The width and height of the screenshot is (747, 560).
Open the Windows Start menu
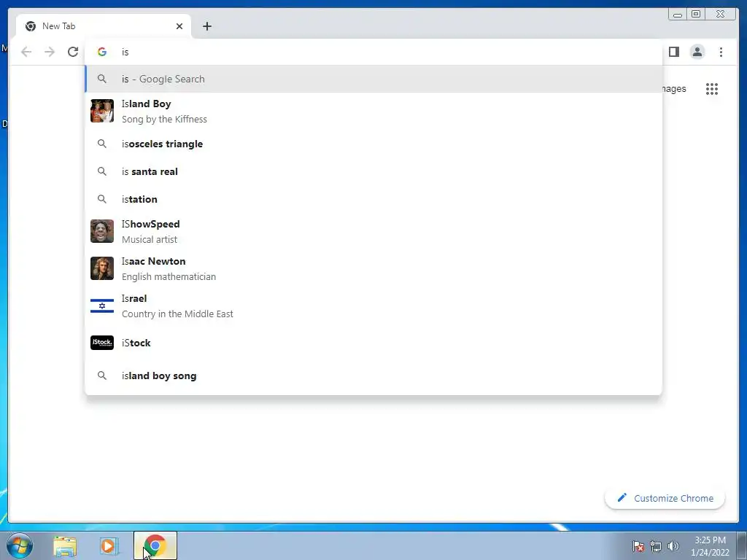tap(19, 545)
